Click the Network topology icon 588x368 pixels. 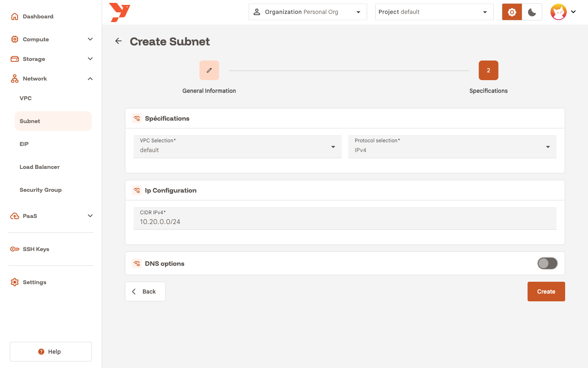15,79
